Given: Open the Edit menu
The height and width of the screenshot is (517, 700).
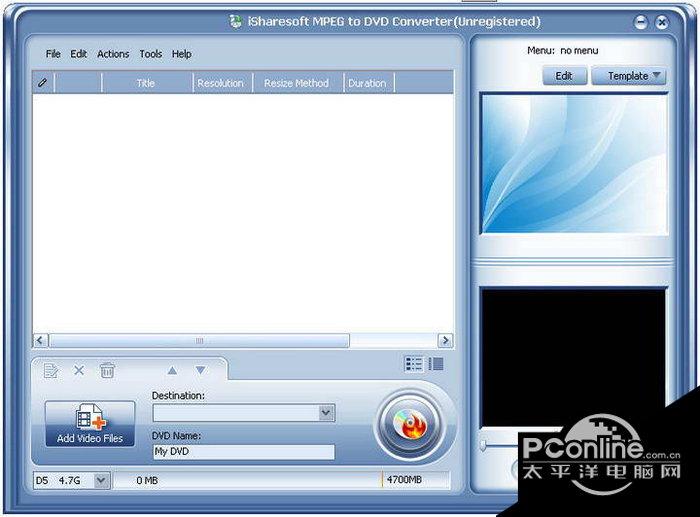Looking at the screenshot, I should [78, 54].
